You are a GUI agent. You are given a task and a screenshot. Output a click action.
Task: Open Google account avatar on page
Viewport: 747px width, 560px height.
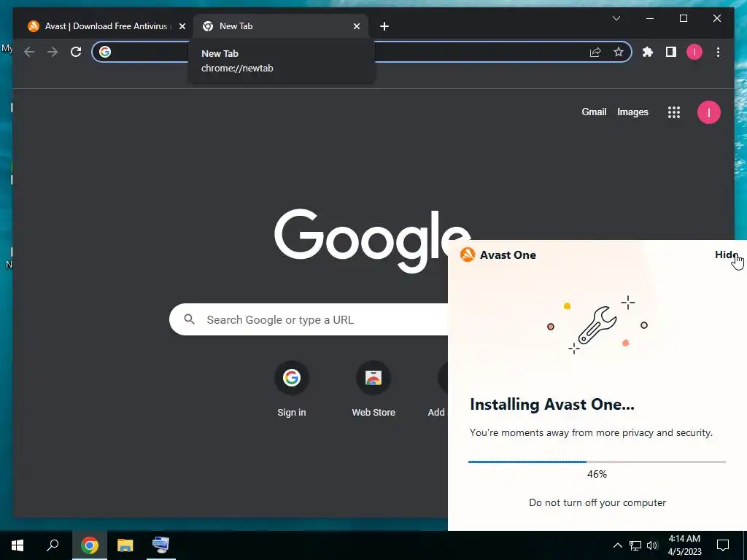[709, 112]
